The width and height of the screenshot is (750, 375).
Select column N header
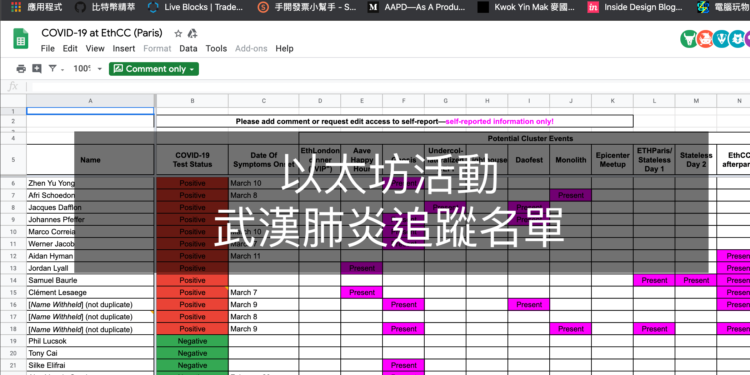coord(733,101)
